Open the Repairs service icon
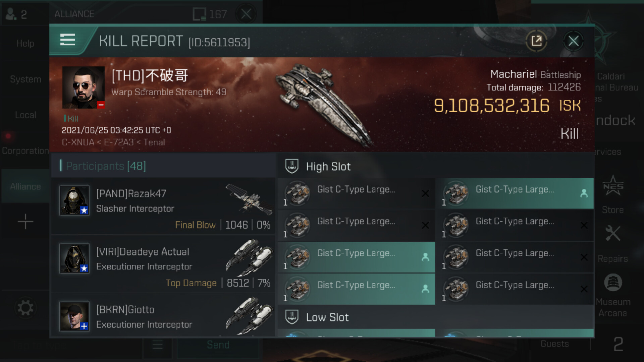This screenshot has width=644, height=362. 613,244
